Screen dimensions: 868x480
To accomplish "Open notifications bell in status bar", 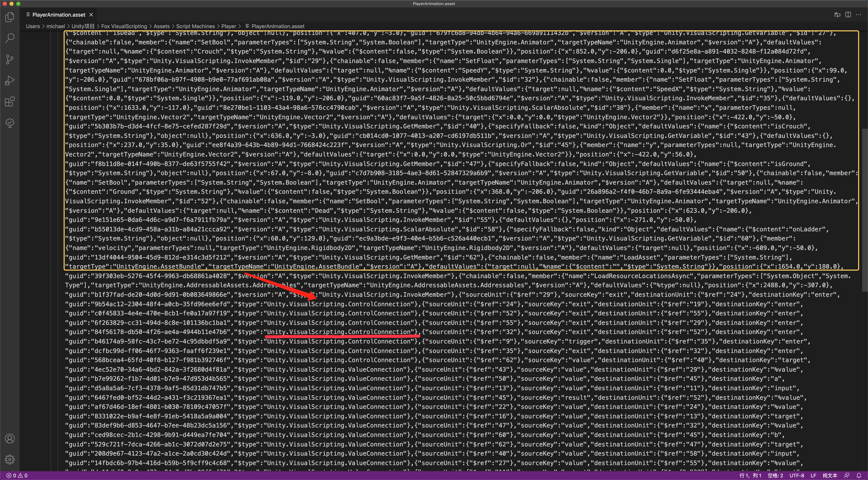I will coord(859,476).
